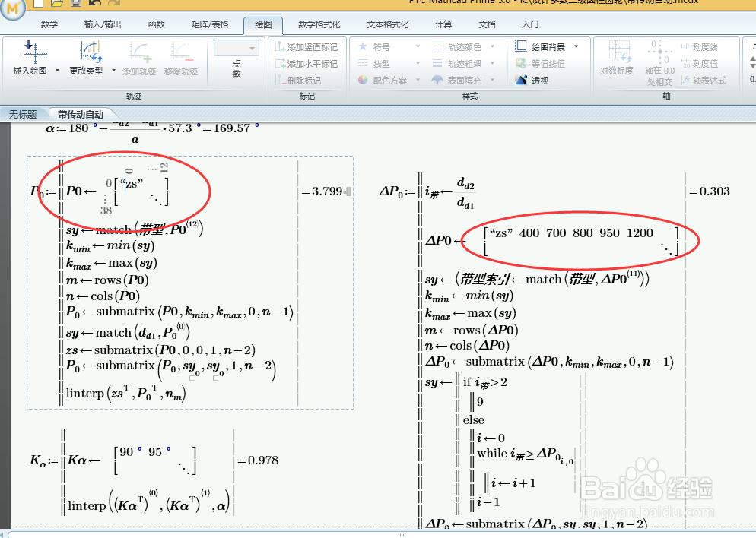
Task: Click 添加水平标记 horizontal marker icon
Action: tap(280, 64)
